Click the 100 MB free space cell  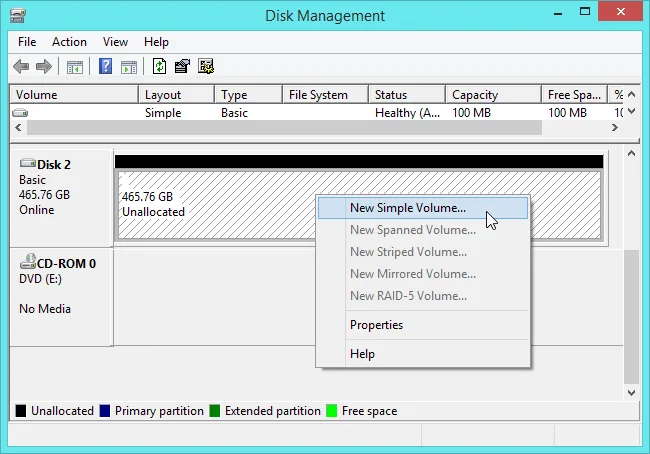[x=567, y=113]
